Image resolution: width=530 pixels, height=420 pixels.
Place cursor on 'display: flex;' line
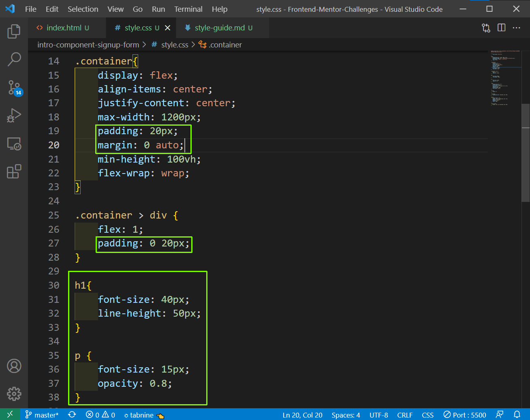point(138,75)
